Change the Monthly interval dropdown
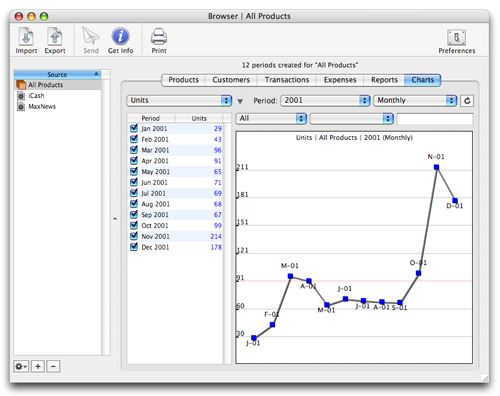 (415, 100)
